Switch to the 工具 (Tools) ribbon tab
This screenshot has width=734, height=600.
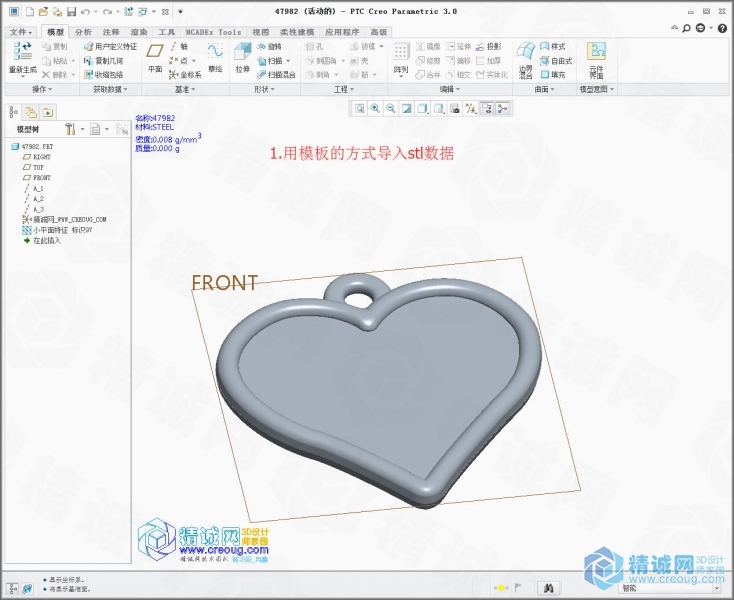click(x=166, y=32)
